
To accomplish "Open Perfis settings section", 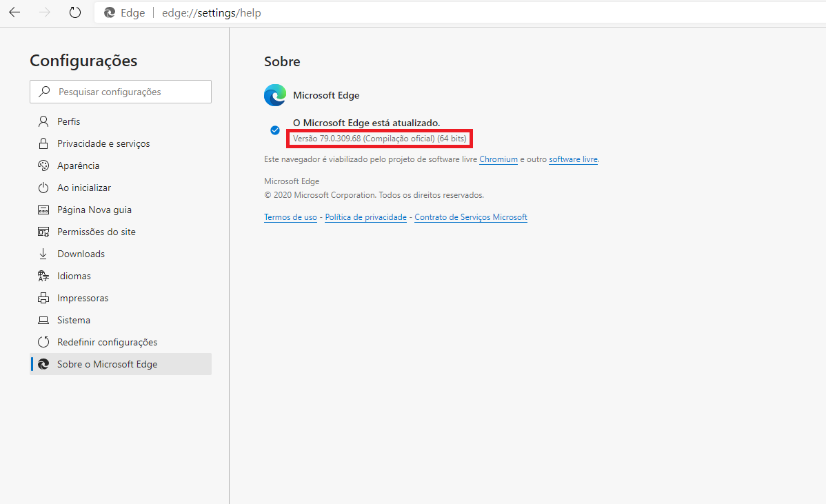I will tap(121, 121).
